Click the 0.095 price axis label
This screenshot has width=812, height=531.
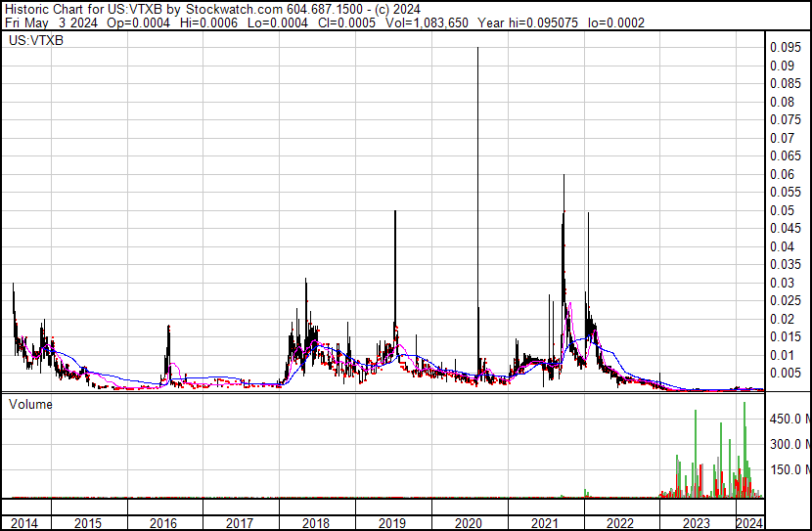coord(786,48)
